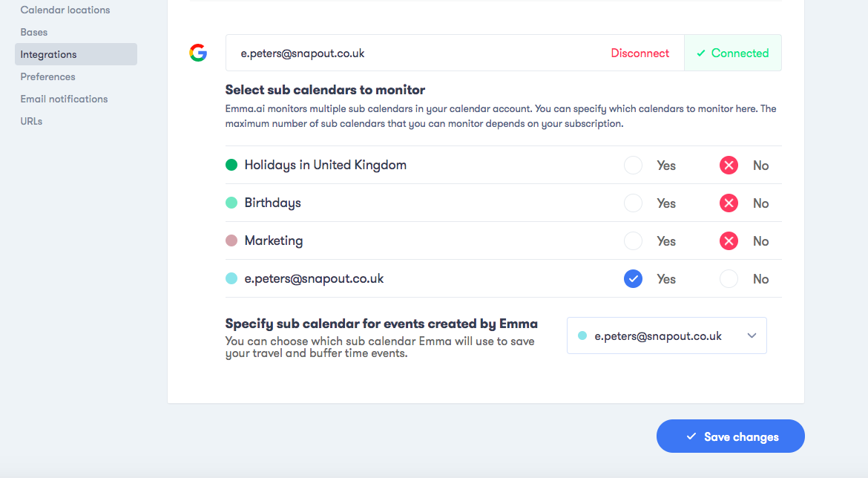
Task: Click the Google logo icon
Action: tap(198, 53)
